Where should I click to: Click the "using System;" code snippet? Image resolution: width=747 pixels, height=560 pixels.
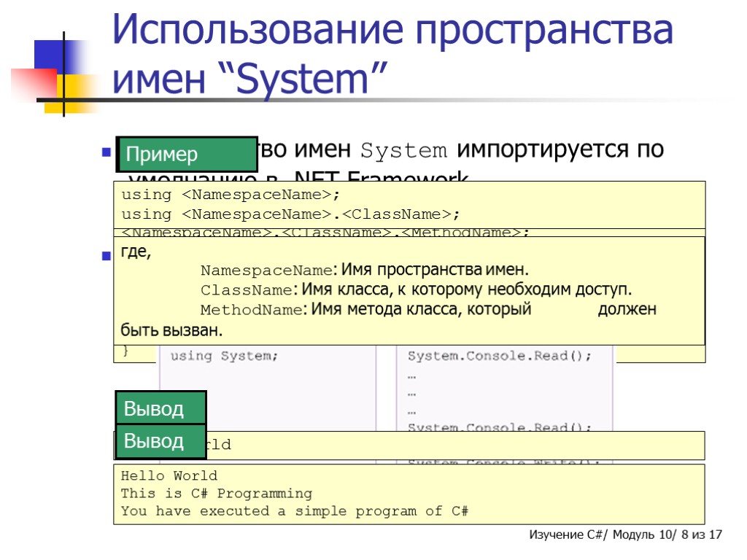(224, 356)
